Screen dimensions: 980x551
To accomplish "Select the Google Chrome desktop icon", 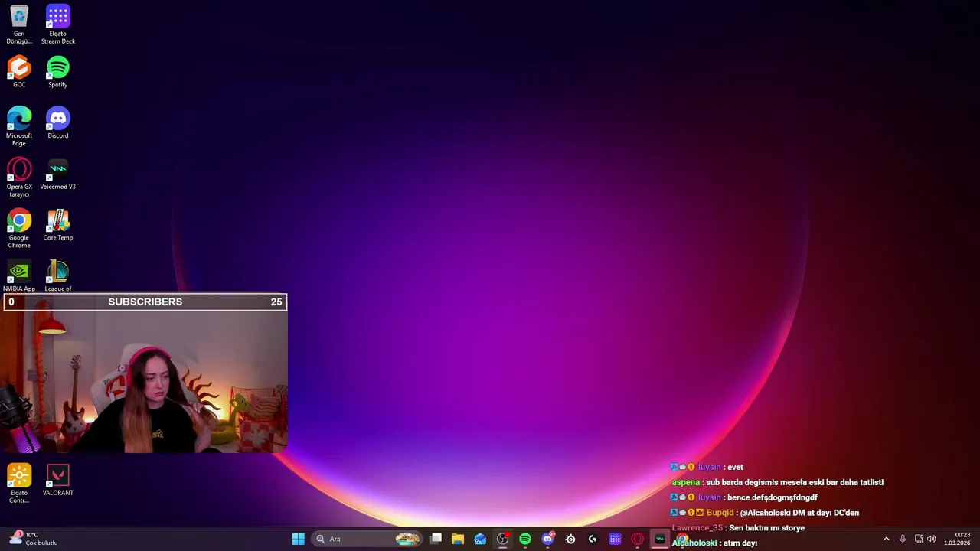I will 19,229.
